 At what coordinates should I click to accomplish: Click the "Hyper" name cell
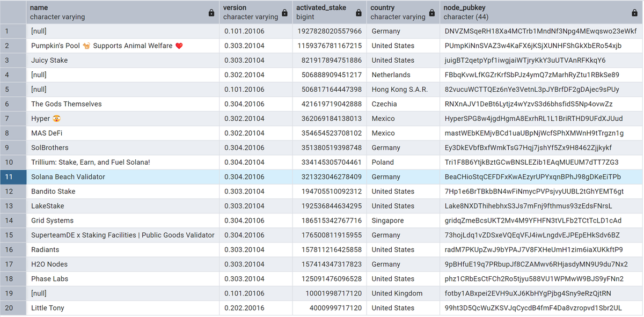pyautogui.click(x=122, y=119)
